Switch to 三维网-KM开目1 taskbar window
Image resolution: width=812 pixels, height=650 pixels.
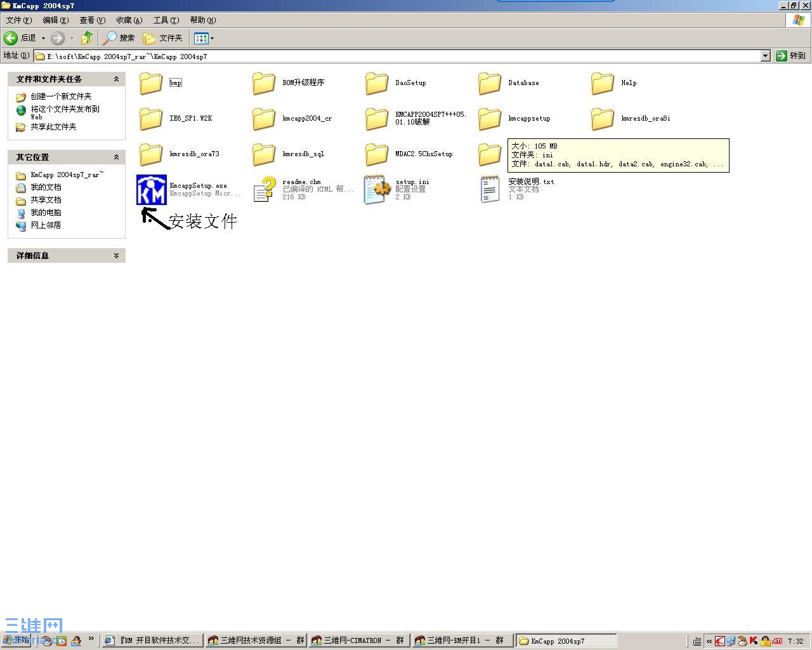coord(462,641)
